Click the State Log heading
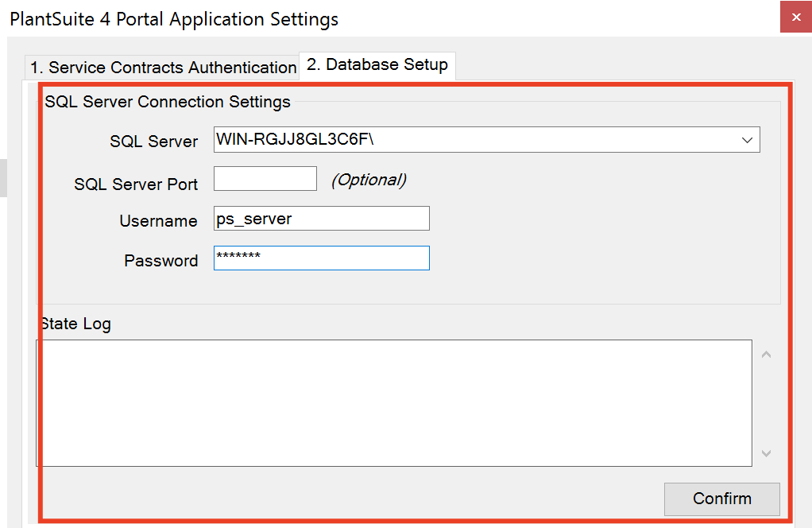 (x=76, y=324)
